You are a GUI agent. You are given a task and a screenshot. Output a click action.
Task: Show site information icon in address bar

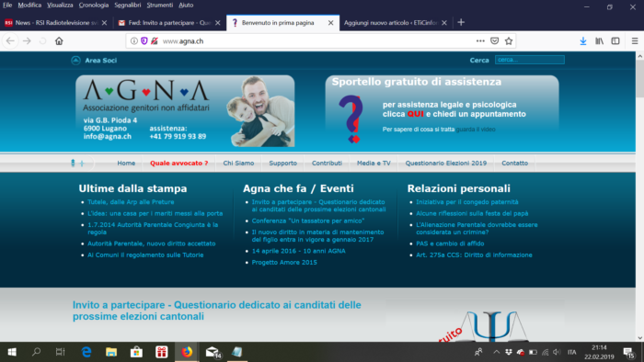click(134, 41)
